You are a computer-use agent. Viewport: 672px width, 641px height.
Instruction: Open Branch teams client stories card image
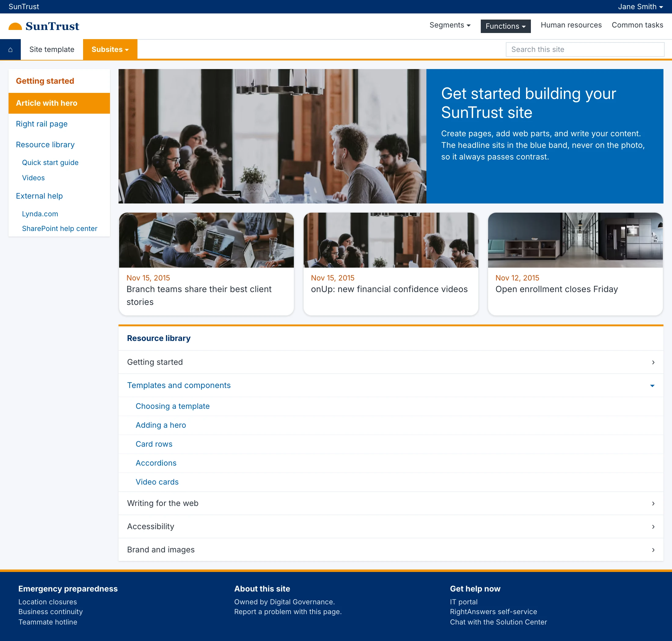206,240
